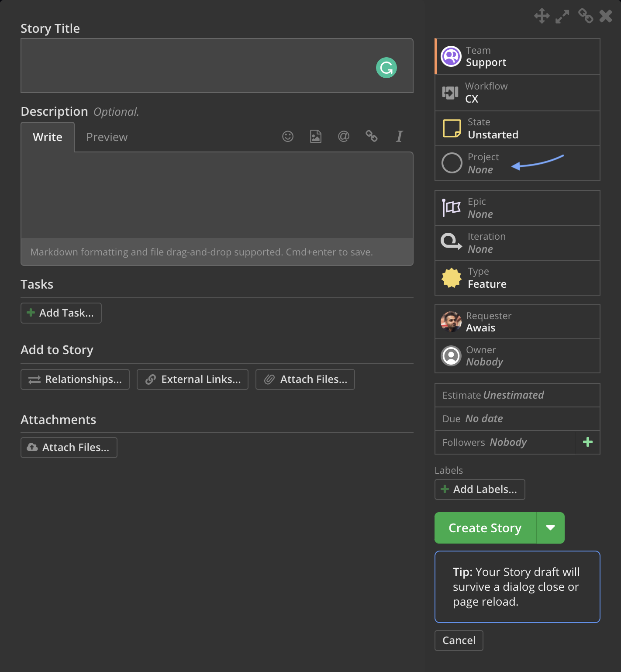Insert an emoji in the description
Viewport: 621px width, 672px height.
[x=288, y=137]
